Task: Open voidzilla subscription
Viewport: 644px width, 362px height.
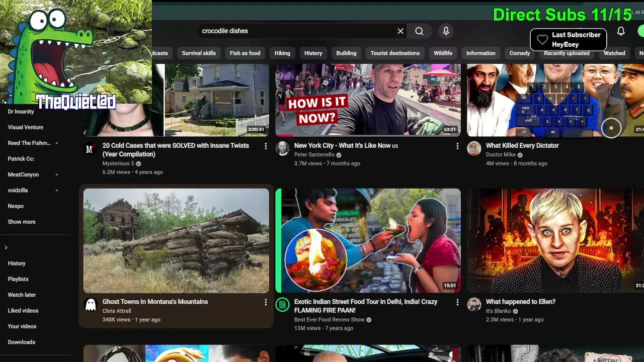Action: pos(18,191)
